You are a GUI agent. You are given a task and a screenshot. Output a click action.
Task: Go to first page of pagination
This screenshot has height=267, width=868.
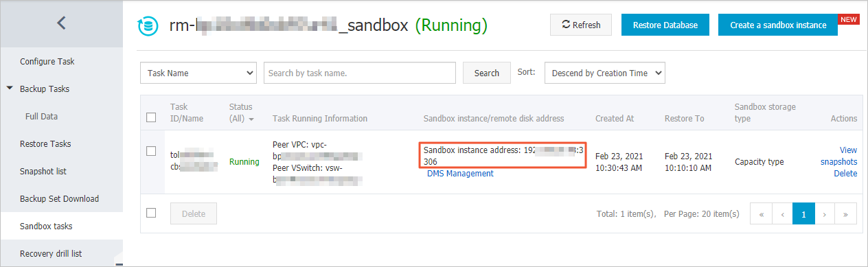click(x=762, y=214)
